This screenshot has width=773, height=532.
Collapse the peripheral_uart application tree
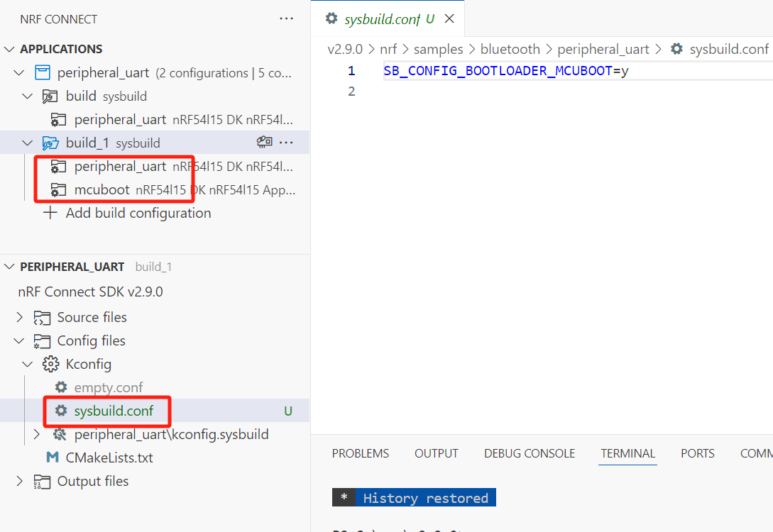(18, 73)
